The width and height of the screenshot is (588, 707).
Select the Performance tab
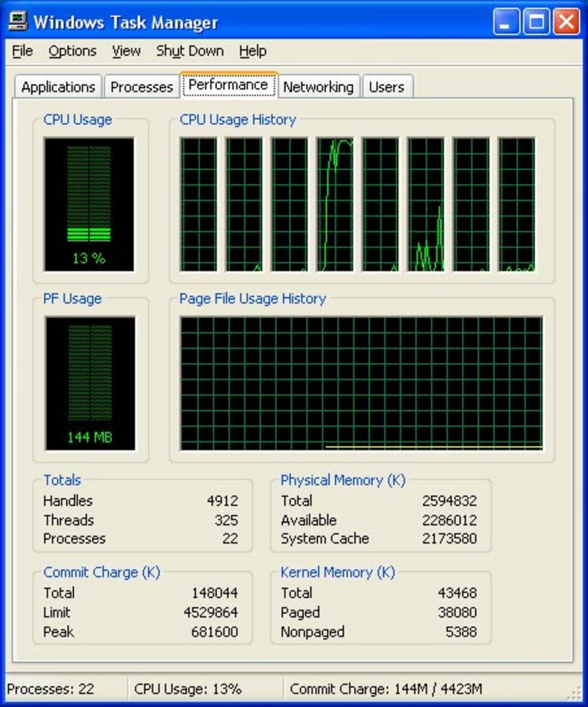228,85
